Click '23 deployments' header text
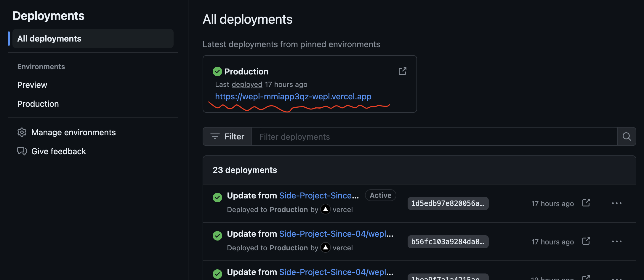Image resolution: width=644 pixels, height=280 pixels. pyautogui.click(x=245, y=170)
